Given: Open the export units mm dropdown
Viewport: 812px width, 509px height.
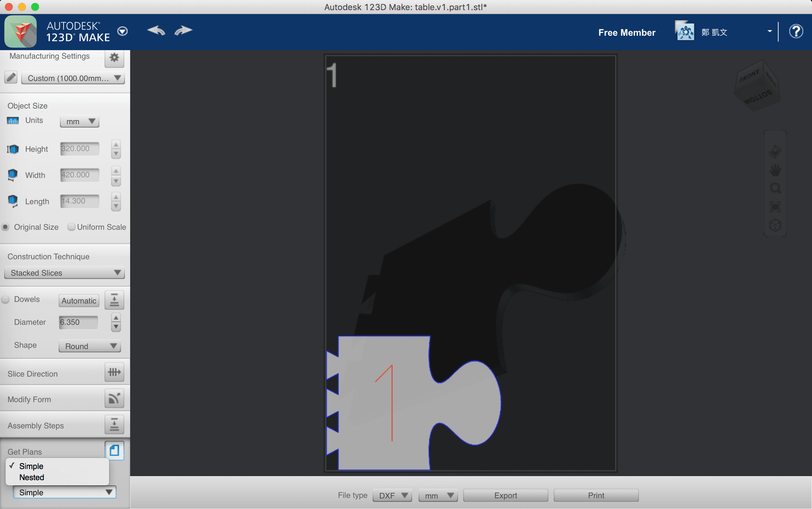Looking at the screenshot, I should pos(438,496).
